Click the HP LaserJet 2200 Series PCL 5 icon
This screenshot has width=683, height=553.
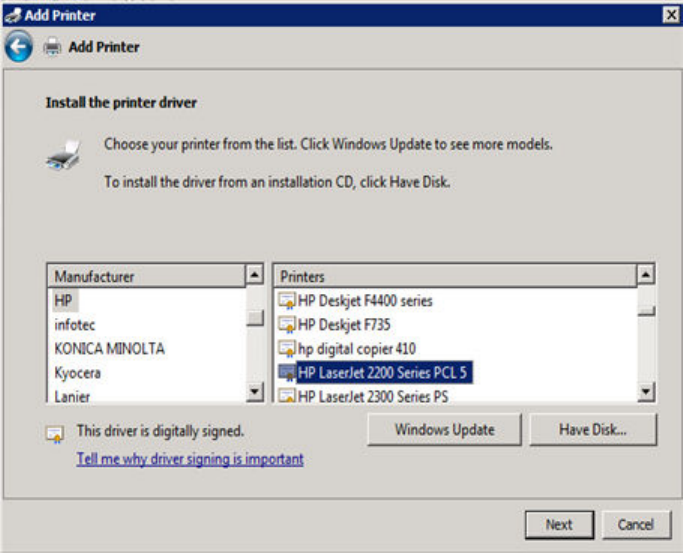click(x=287, y=372)
